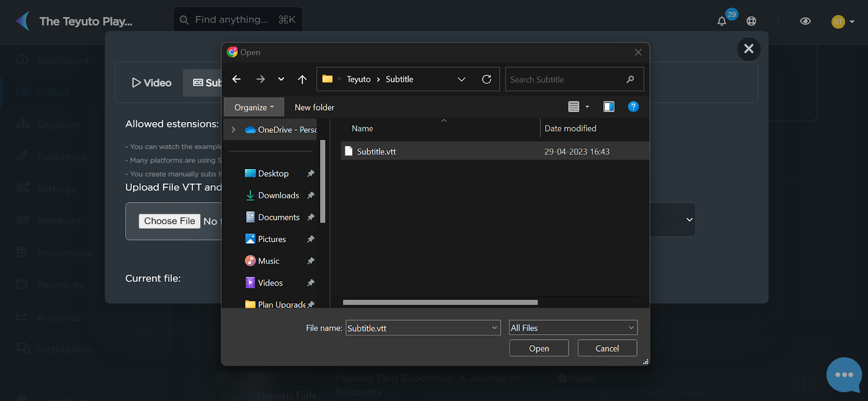Viewport: 868px width, 401px height.
Task: Click the Teyuto logo icon
Action: pyautogui.click(x=23, y=21)
